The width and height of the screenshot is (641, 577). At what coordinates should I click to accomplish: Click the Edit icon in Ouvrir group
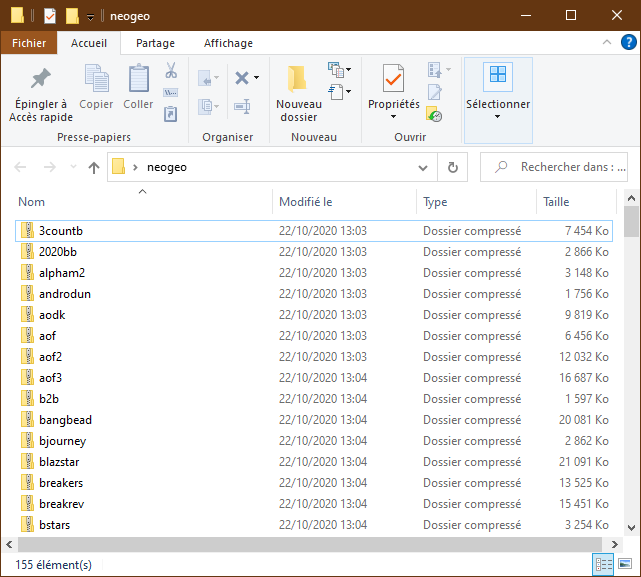[x=435, y=92]
